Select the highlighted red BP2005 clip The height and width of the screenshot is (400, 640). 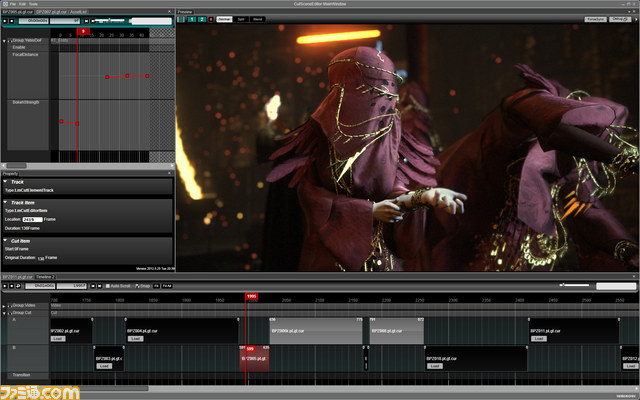pos(254,358)
